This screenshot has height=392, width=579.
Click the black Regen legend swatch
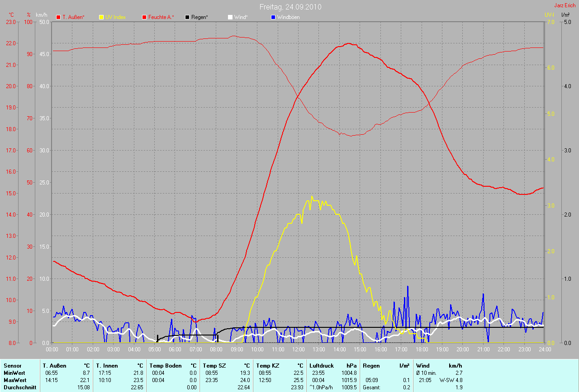[187, 17]
